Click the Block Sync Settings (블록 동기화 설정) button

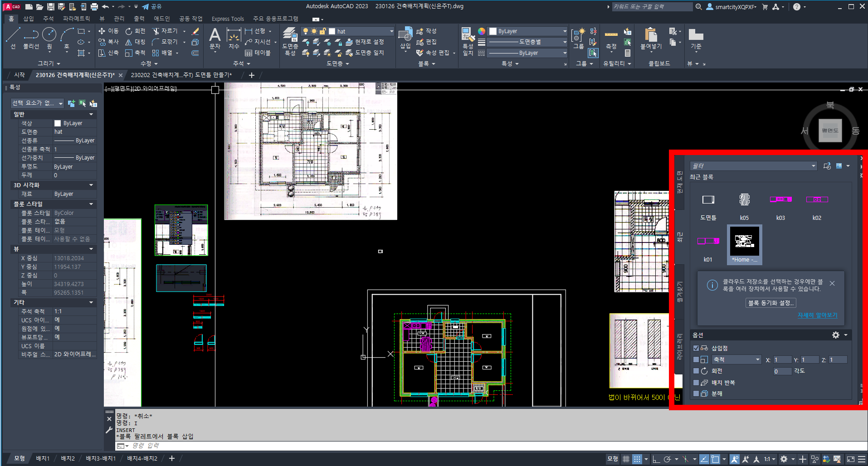(770, 303)
